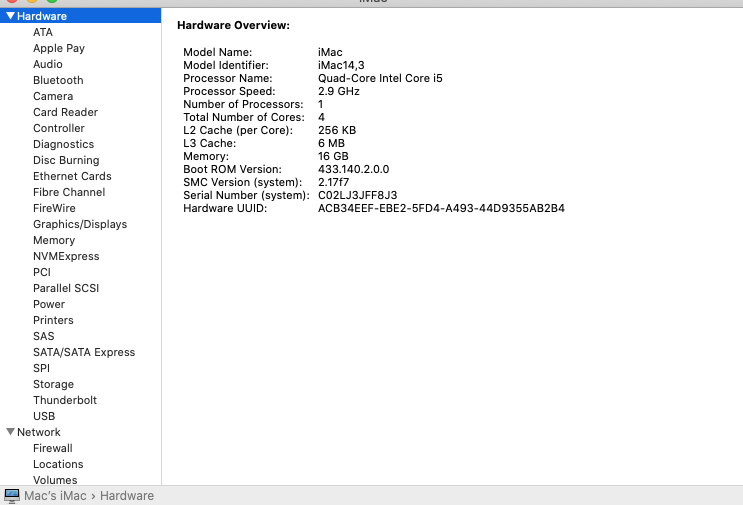Select the Network category in sidebar

39,432
